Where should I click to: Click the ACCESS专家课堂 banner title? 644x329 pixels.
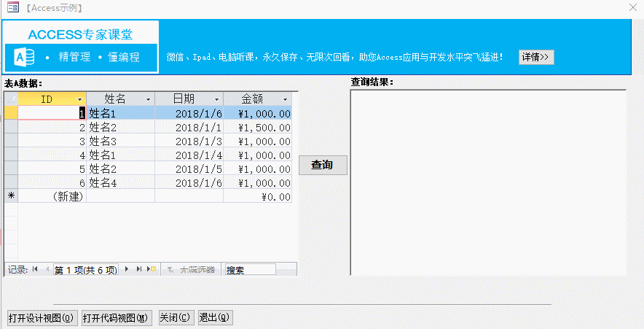click(x=80, y=34)
